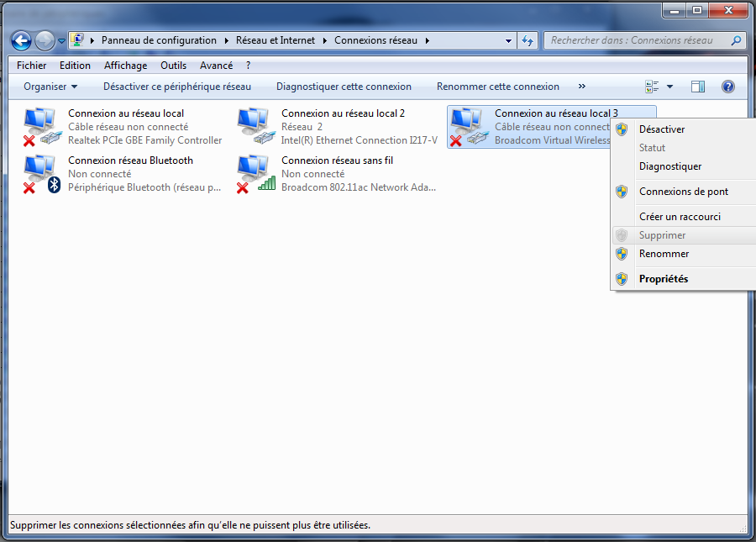Screen dimensions: 756x542
Task: Select Connexion réseau sans fil icon
Action: click(x=256, y=174)
